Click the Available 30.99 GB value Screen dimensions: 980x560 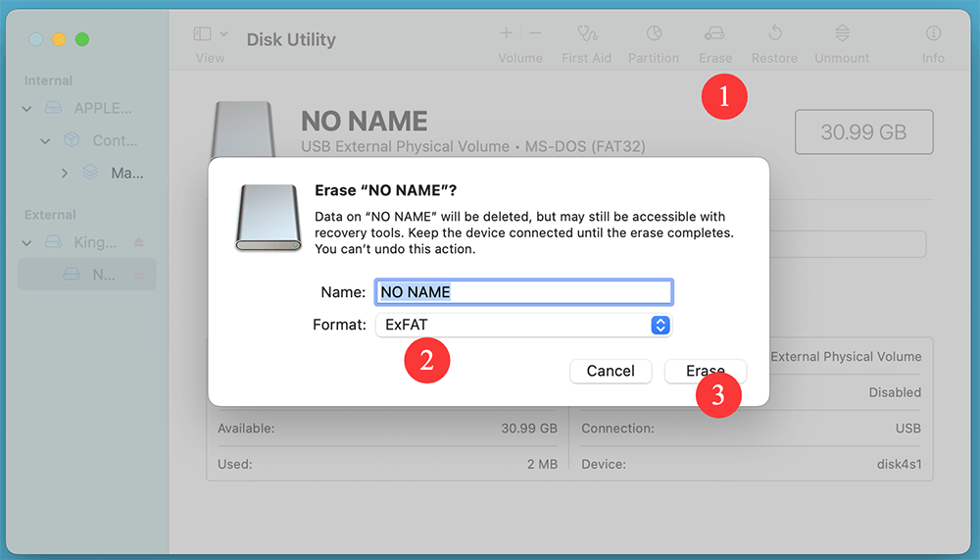pos(529,429)
